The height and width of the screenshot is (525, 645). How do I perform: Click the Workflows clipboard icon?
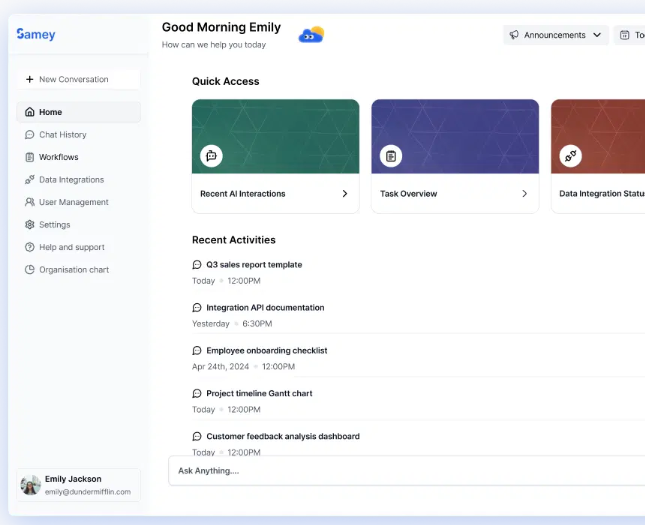pyautogui.click(x=30, y=157)
